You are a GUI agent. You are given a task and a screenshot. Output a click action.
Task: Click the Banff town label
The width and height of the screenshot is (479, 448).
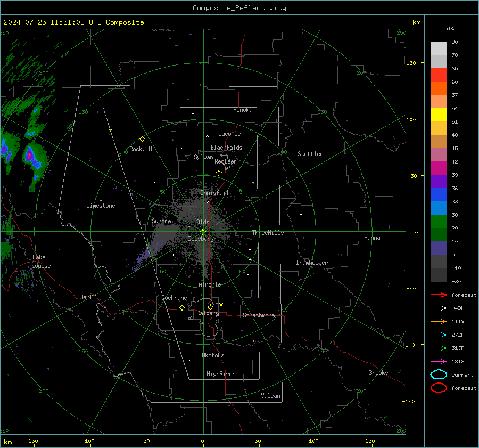click(88, 297)
